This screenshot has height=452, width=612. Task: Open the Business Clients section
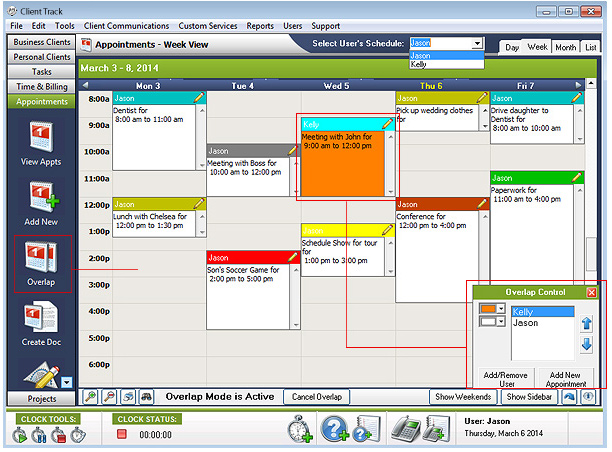41,42
